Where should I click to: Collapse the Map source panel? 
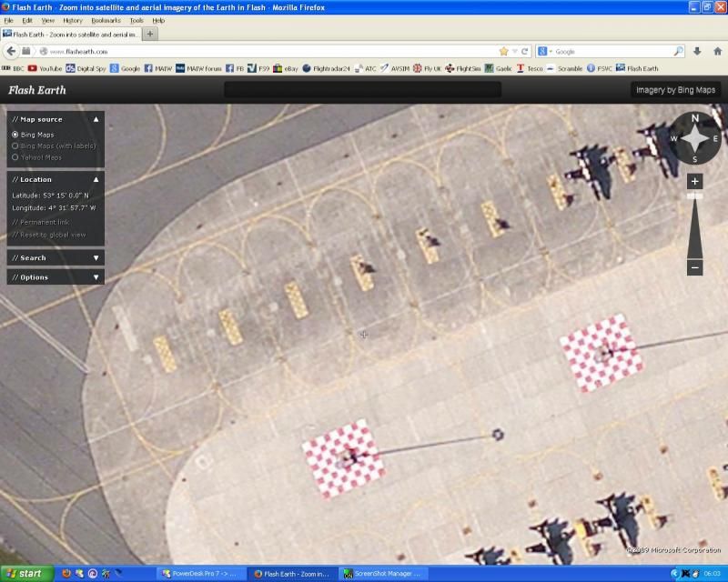(x=96, y=119)
